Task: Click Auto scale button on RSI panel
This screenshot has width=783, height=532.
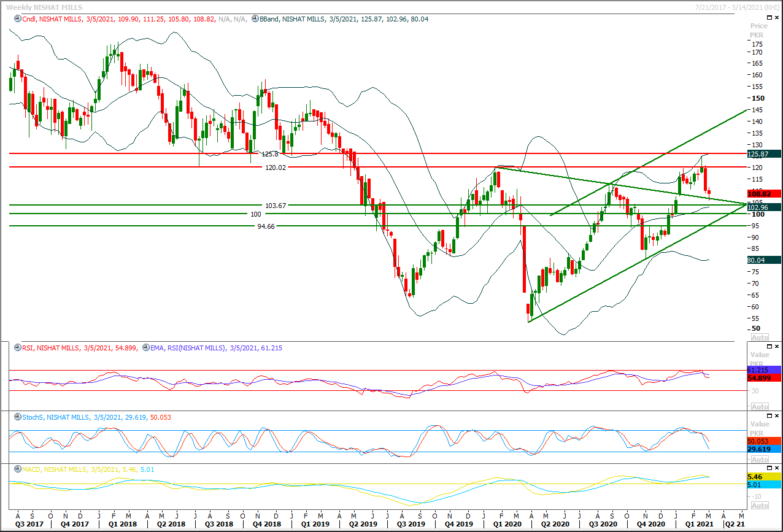Action: pos(760,407)
